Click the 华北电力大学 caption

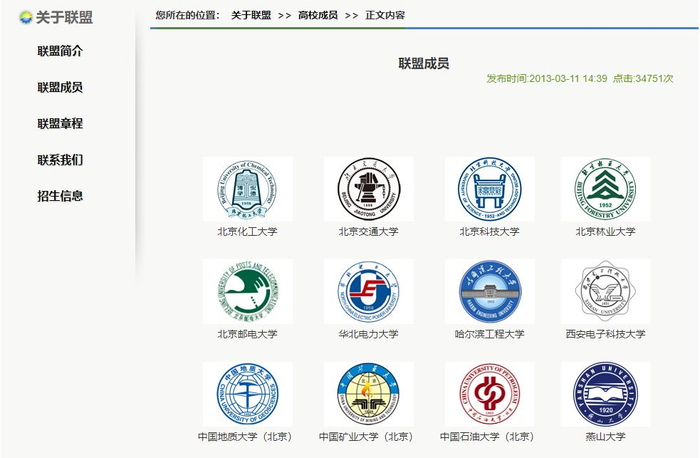pyautogui.click(x=368, y=334)
